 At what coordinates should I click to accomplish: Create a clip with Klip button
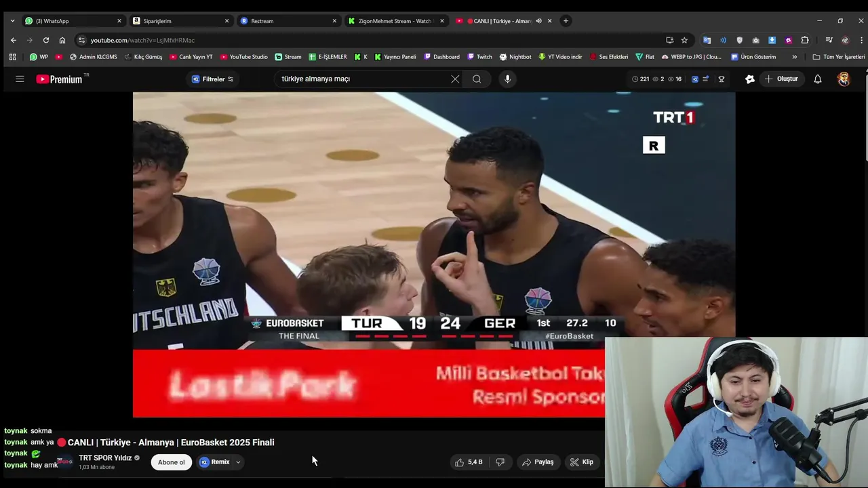[582, 462]
